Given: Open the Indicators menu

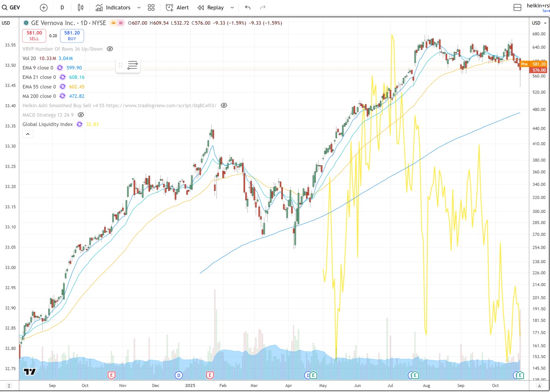Looking at the screenshot, I should point(113,7).
